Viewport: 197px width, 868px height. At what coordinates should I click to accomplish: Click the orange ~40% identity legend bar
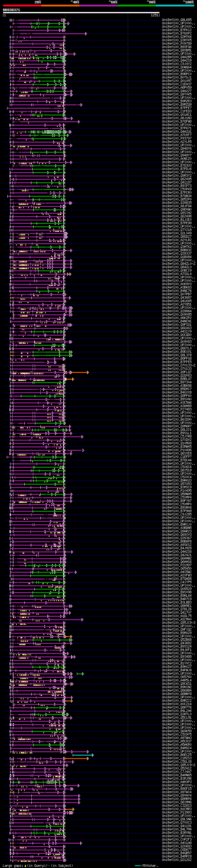[60, 6]
